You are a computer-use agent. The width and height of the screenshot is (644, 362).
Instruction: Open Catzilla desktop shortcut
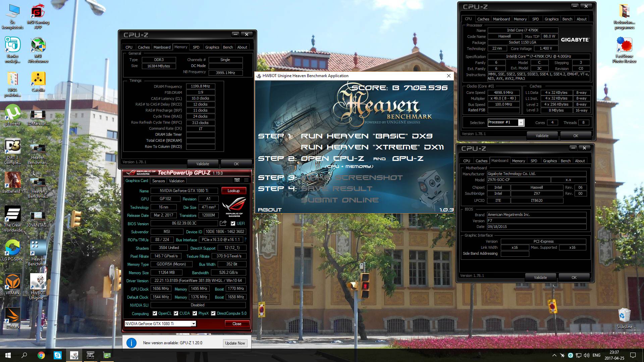(38, 82)
